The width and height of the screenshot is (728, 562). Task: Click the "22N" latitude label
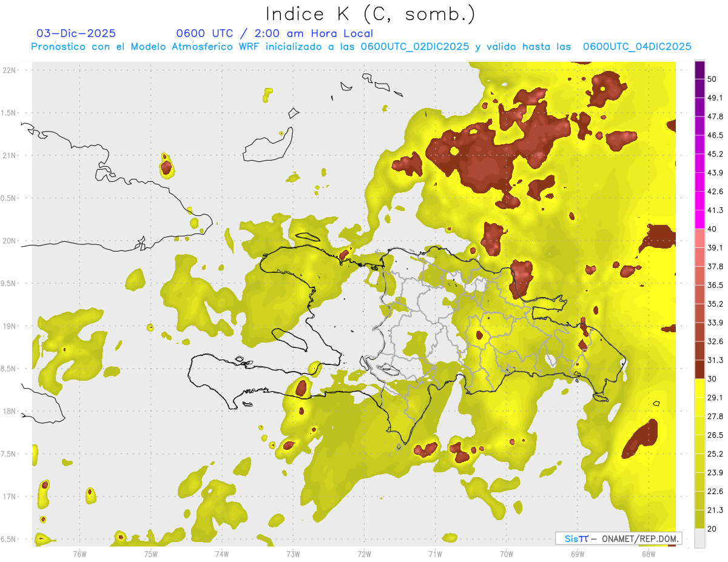tap(9, 70)
